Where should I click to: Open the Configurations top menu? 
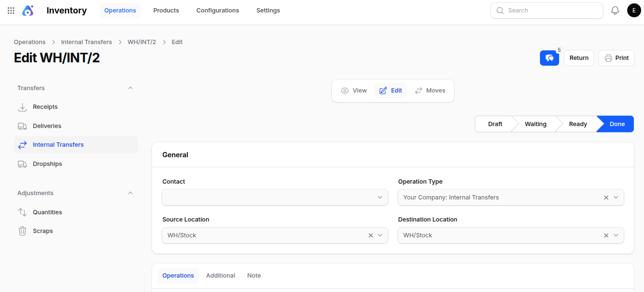tap(218, 11)
